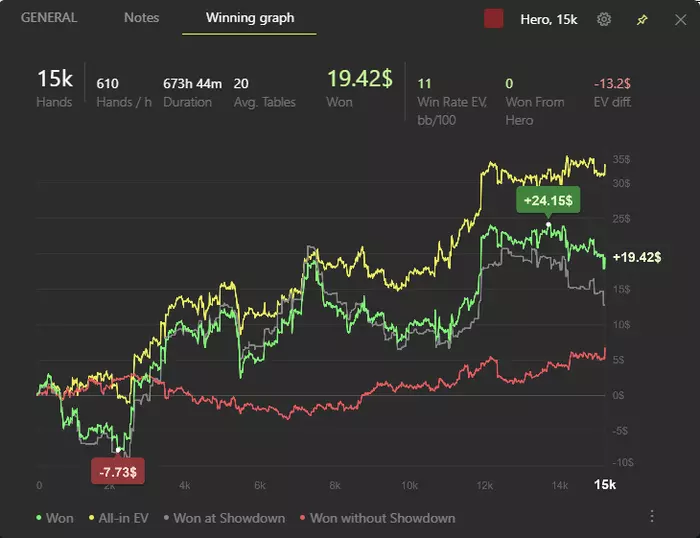Click the +19.42$ end-of-graph label
Viewport: 700px width, 538px height.
point(637,257)
